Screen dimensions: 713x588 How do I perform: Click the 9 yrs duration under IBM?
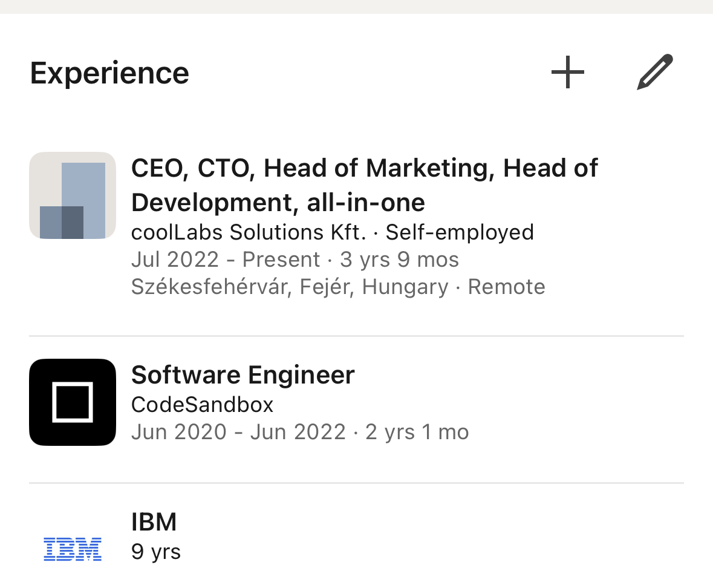[156, 552]
